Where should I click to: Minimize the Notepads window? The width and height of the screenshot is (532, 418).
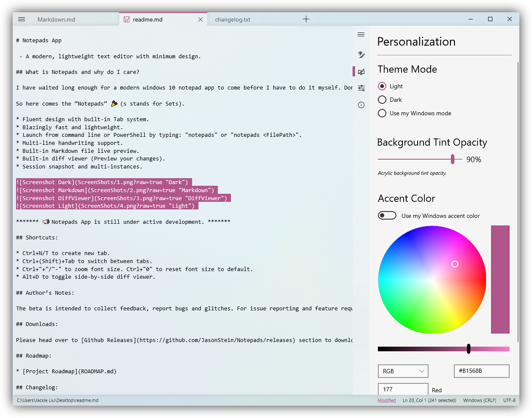tap(471, 19)
